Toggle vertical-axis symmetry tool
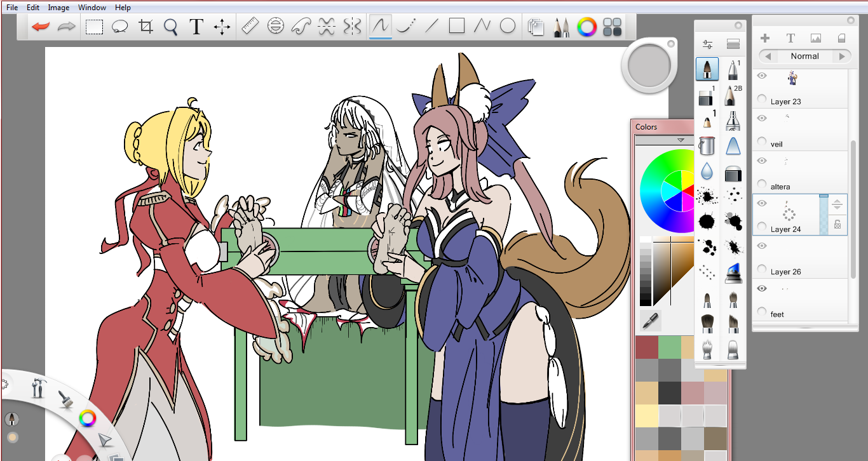 click(352, 26)
